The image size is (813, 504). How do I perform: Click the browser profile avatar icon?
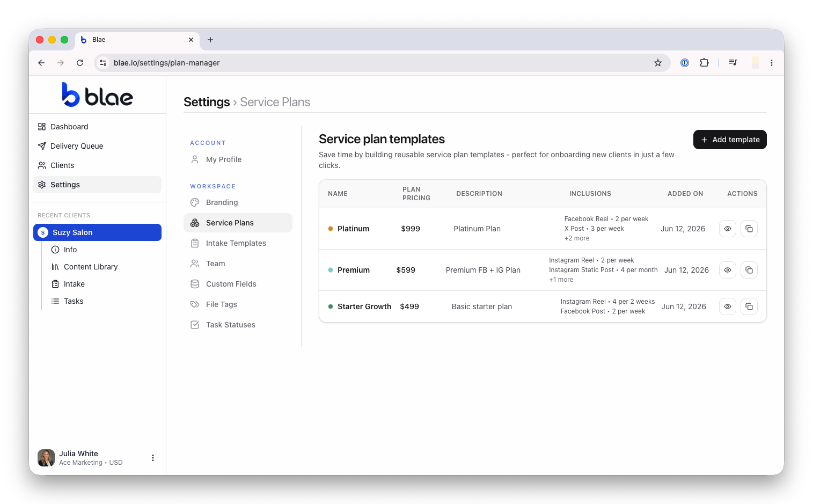coord(755,63)
